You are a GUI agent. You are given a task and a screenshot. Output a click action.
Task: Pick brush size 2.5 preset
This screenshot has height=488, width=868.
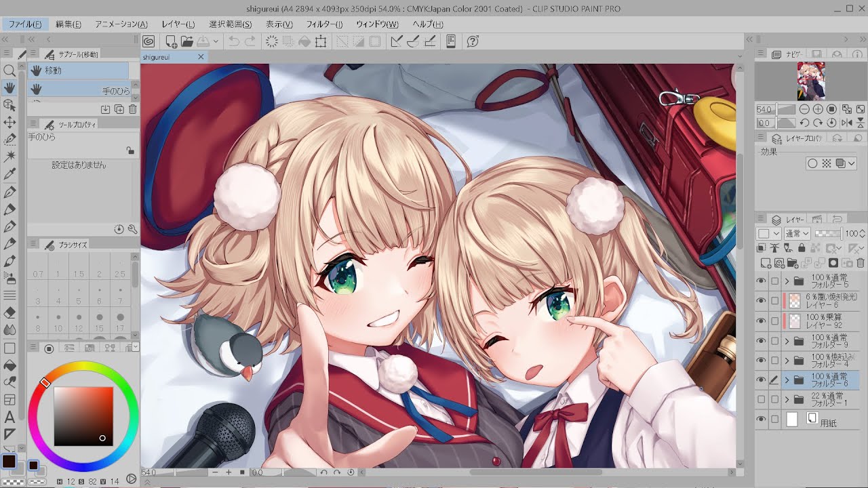(120, 269)
